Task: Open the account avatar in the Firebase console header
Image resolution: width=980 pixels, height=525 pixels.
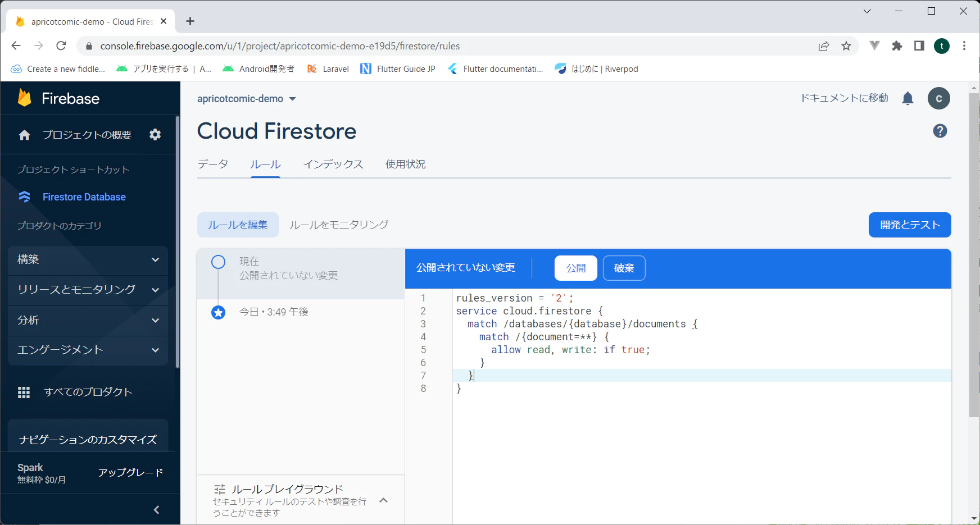Action: pos(938,98)
